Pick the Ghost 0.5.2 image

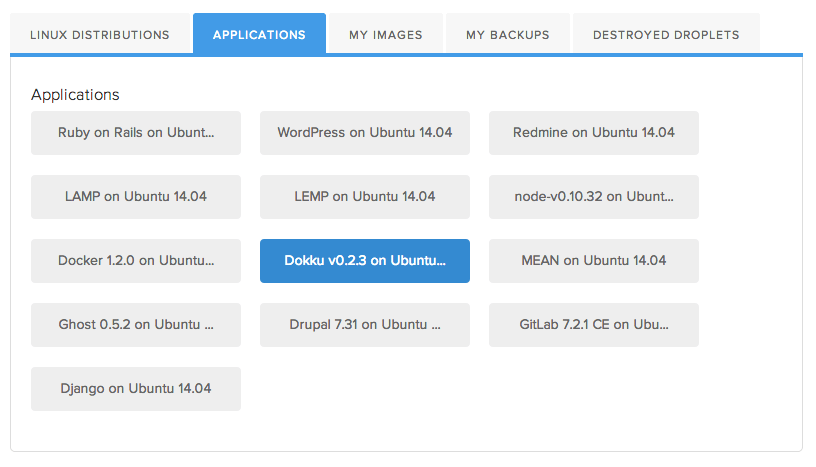[136, 324]
